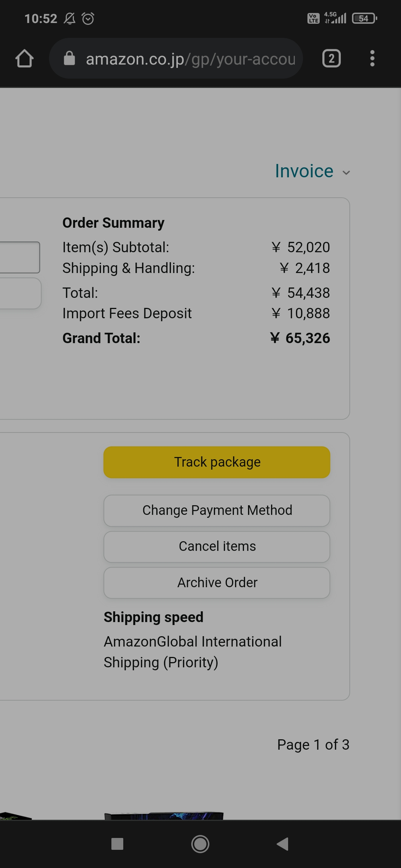Tap the amazon.co.jp address bar
Viewport: 401px width, 868px height.
(190, 59)
